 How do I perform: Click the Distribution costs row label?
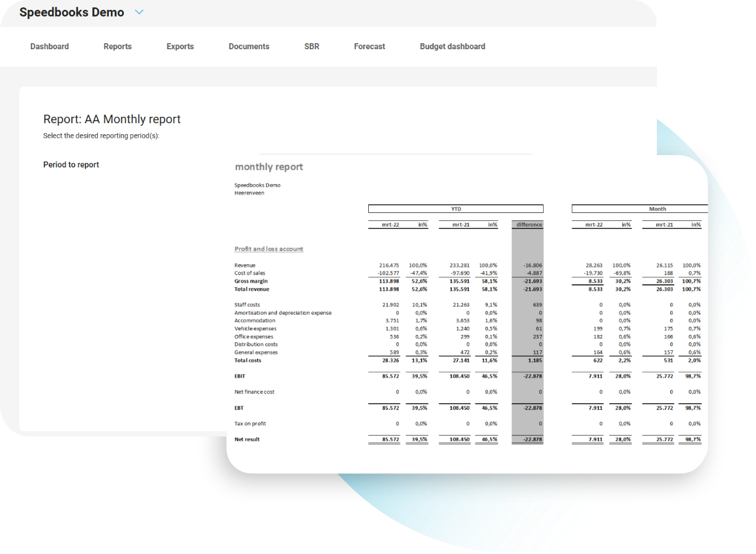256,345
